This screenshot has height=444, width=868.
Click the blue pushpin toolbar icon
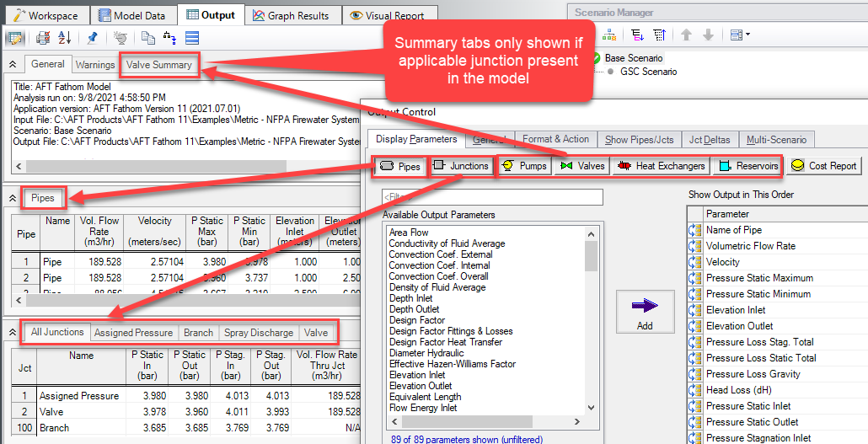point(93,38)
